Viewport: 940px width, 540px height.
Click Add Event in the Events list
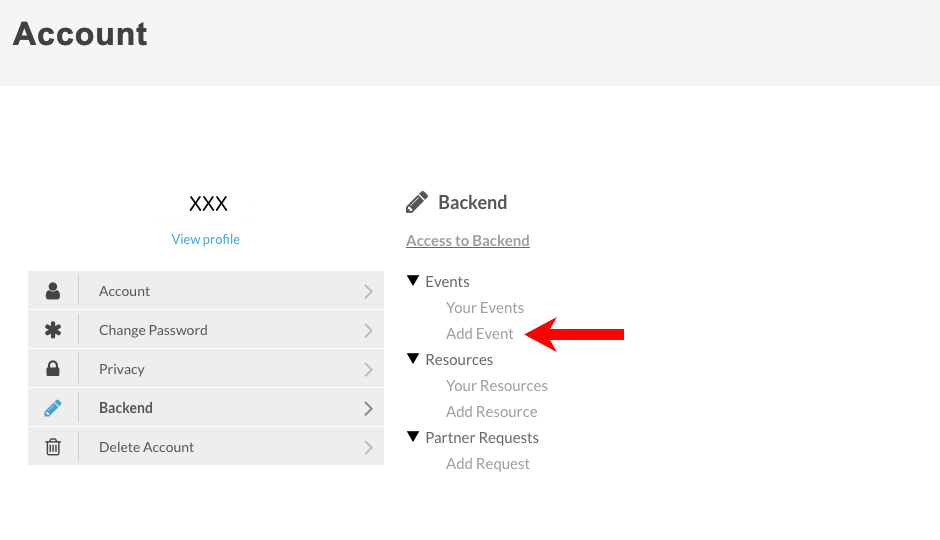(x=480, y=334)
